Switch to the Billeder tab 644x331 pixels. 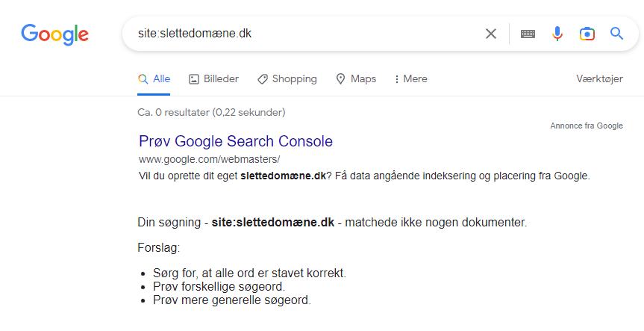coord(213,79)
